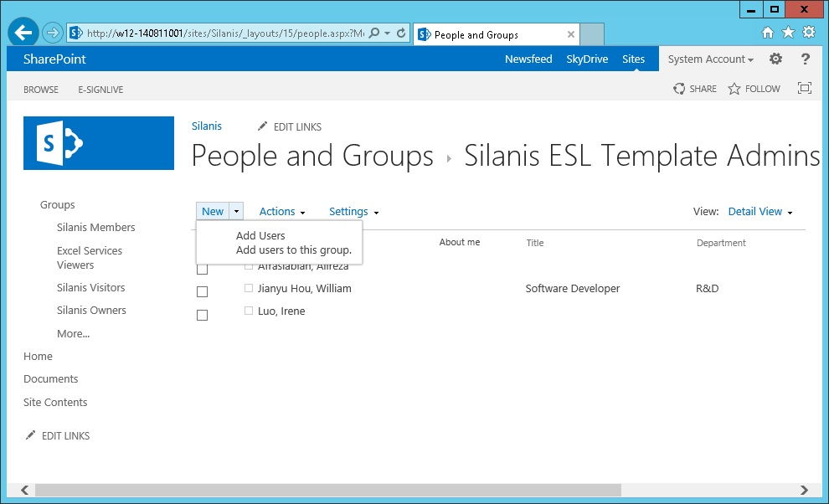Open the Silanis Owners group link

coord(91,311)
